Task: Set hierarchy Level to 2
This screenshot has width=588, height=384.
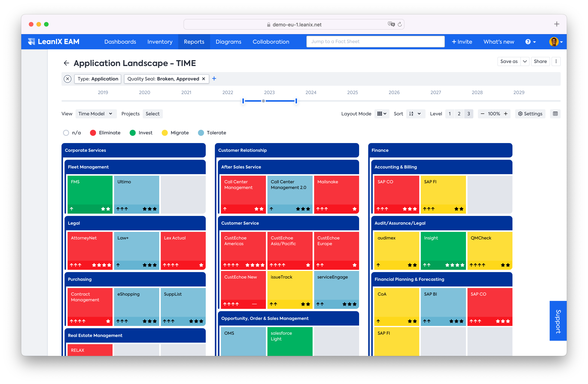Action: (x=459, y=114)
